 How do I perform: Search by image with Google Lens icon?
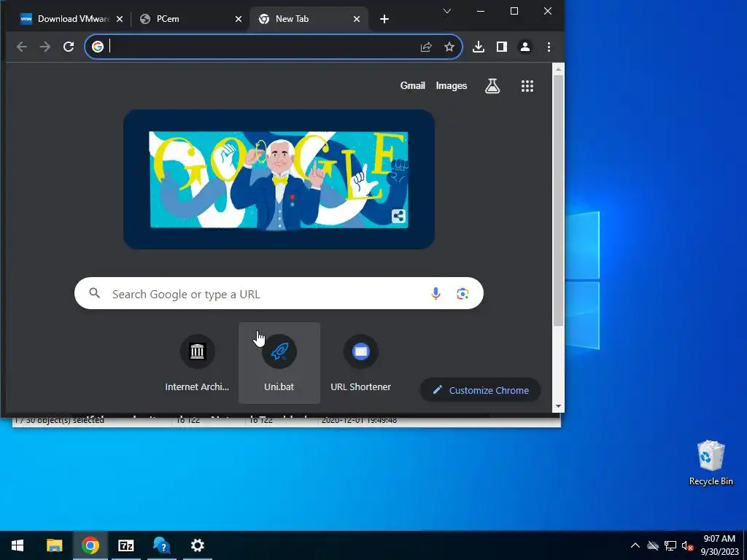click(x=462, y=293)
